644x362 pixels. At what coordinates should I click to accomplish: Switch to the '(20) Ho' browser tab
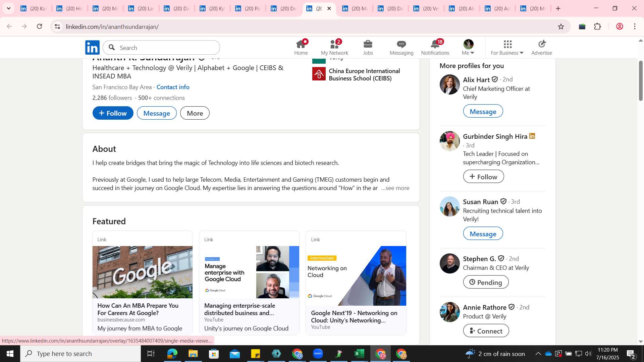click(x=70, y=8)
